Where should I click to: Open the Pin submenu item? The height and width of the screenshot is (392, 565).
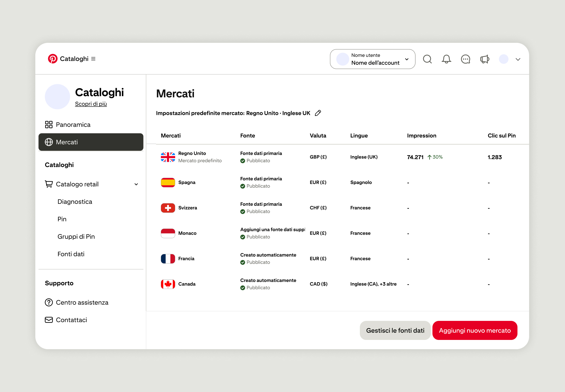[62, 219]
